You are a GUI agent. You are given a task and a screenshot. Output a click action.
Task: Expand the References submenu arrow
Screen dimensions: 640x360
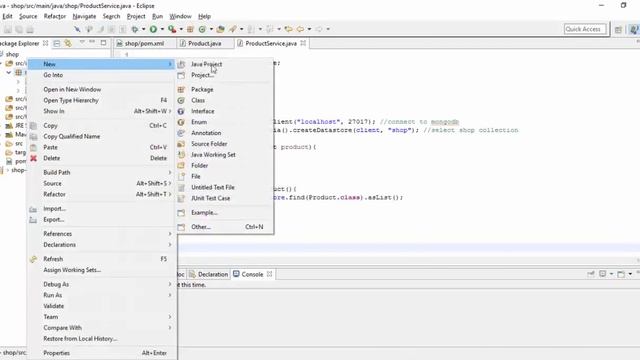pos(170,233)
